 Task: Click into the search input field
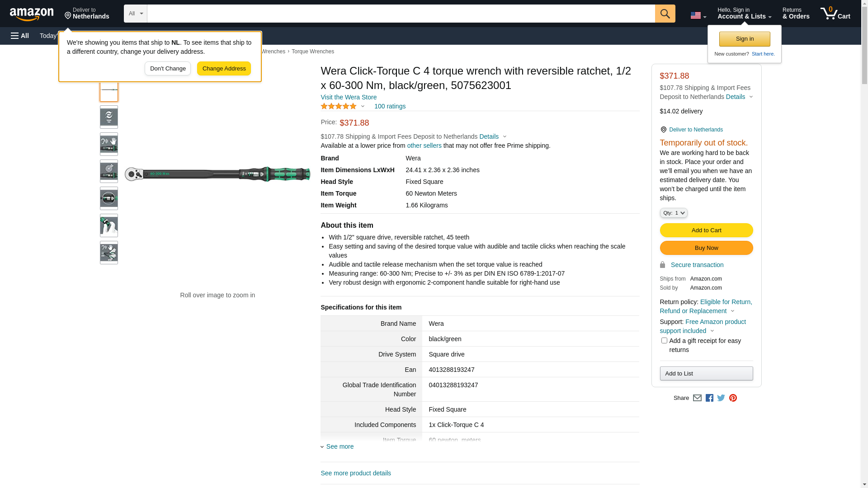click(401, 14)
